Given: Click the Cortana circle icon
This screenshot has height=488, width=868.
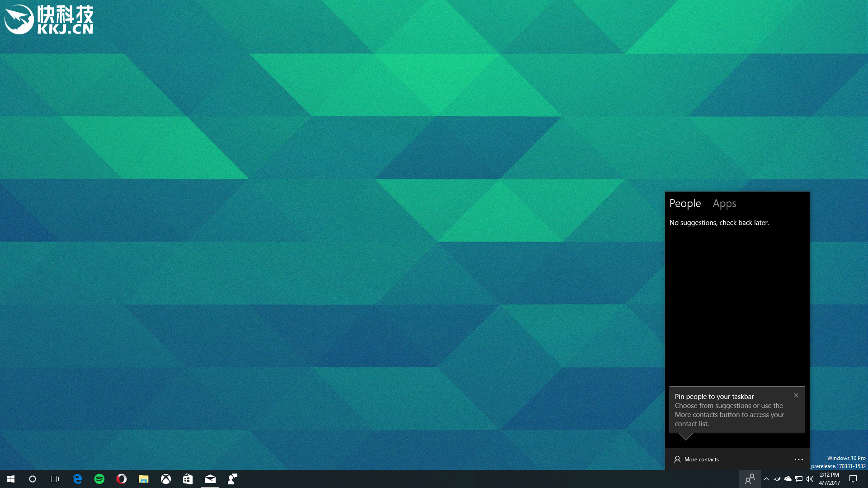Looking at the screenshot, I should [33, 479].
